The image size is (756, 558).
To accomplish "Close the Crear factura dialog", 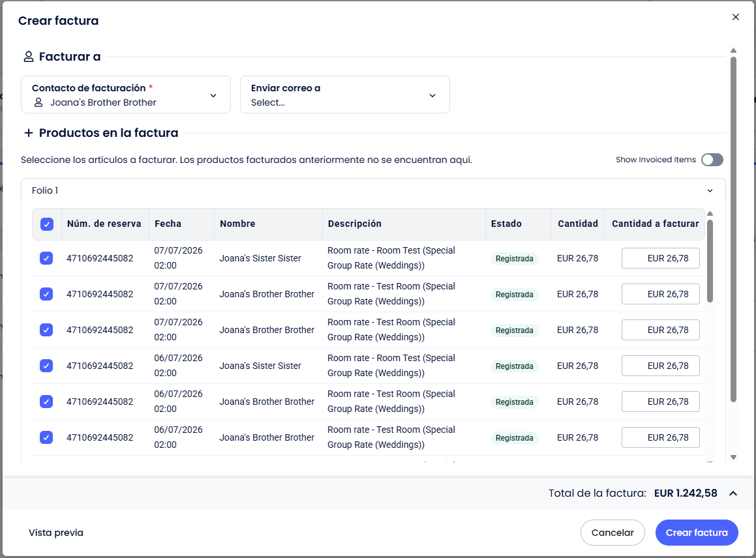I will (x=735, y=17).
